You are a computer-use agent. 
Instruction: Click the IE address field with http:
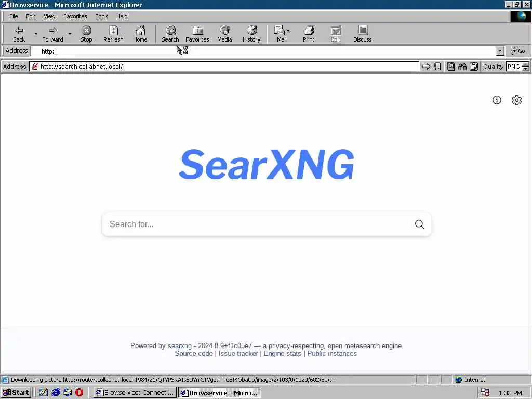click(263, 51)
